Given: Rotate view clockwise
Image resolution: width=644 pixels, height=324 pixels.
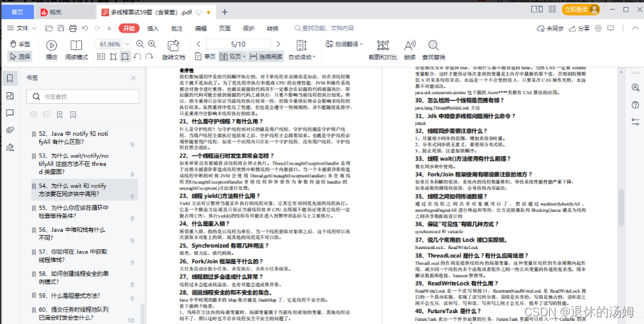Looking at the screenshot, I should point(150,57).
